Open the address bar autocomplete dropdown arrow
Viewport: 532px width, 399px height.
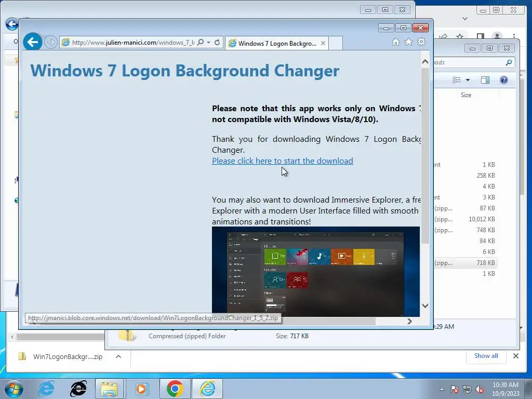[208, 43]
